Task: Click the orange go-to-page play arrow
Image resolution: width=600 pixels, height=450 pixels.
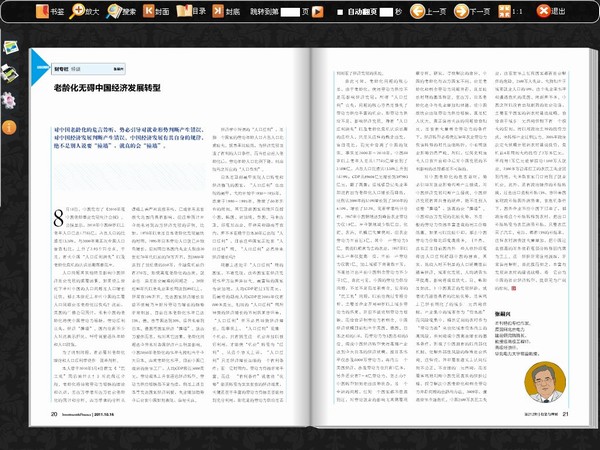Action: [318, 12]
